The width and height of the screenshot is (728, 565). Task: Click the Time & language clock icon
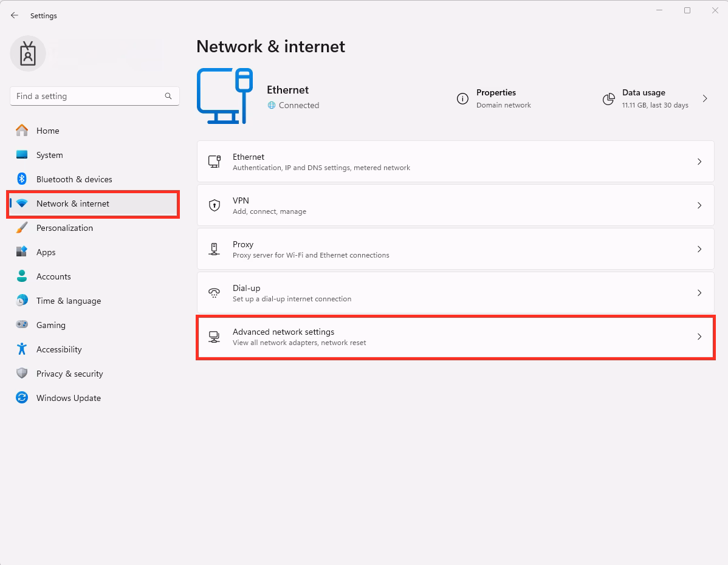click(x=22, y=300)
